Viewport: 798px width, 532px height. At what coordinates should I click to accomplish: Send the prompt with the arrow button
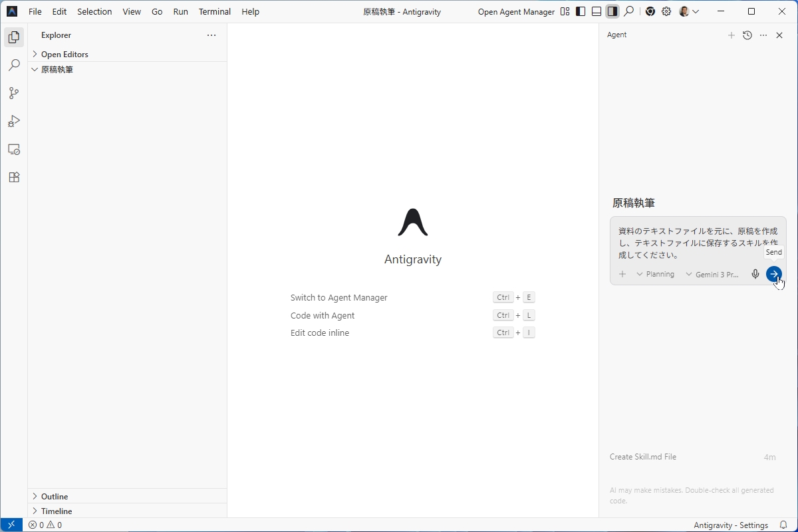point(774,274)
